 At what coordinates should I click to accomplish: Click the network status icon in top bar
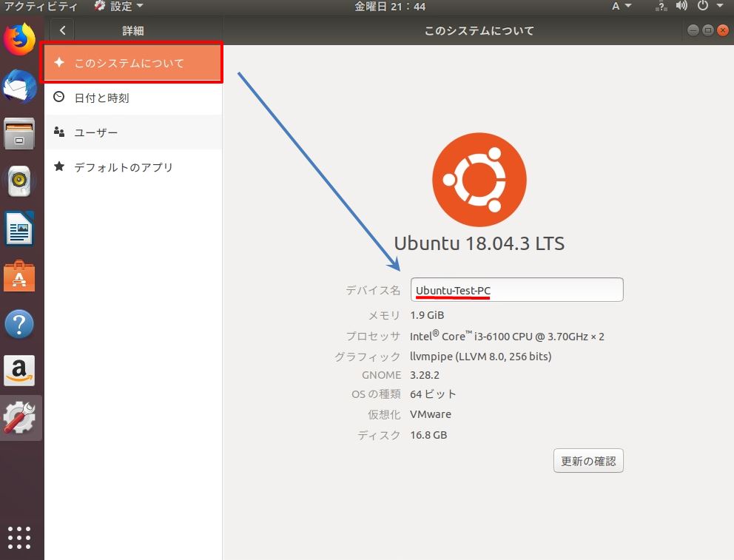661,7
